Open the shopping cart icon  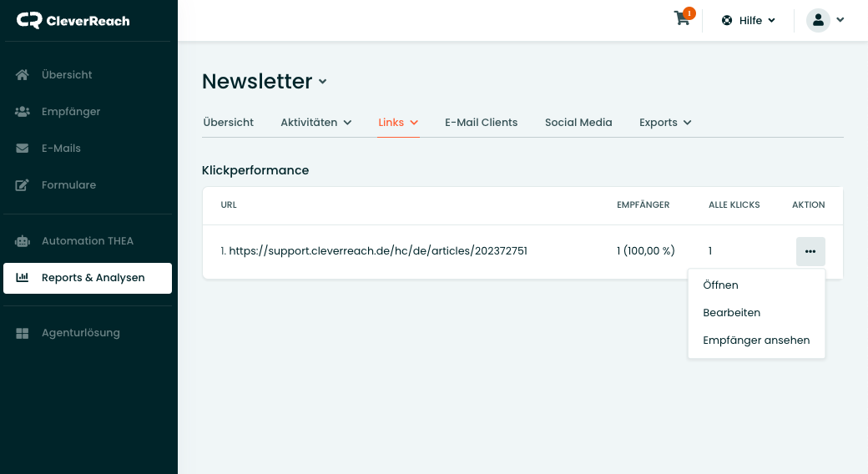click(x=682, y=19)
